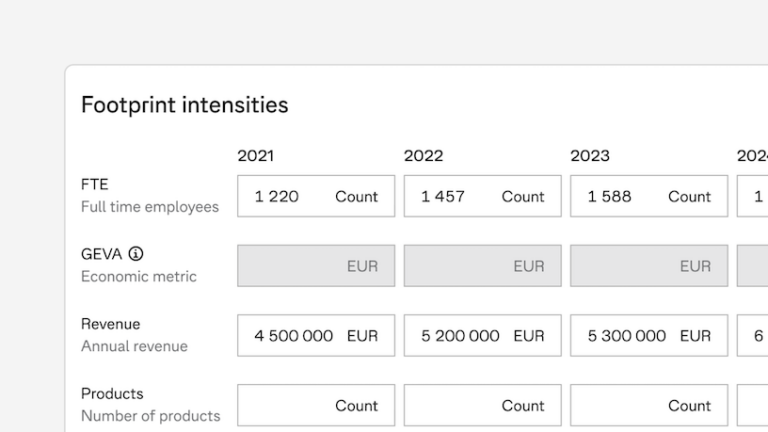Edit the 2021 Revenue field 4 500 000
The height and width of the screenshot is (432, 768).
[316, 336]
